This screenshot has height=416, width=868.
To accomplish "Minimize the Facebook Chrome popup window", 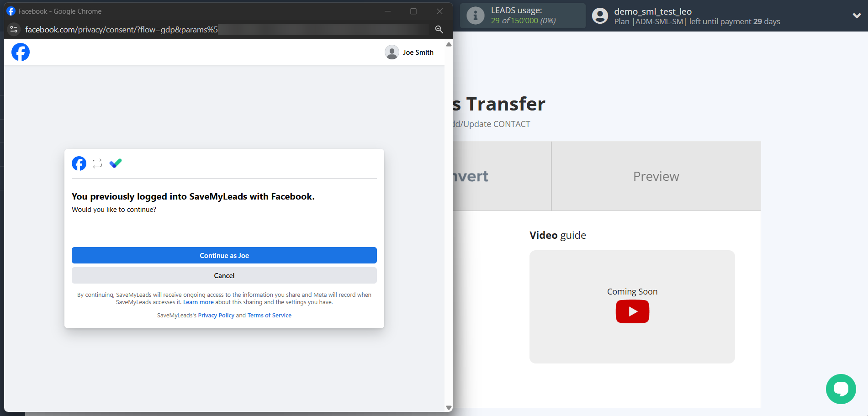I will (x=387, y=11).
